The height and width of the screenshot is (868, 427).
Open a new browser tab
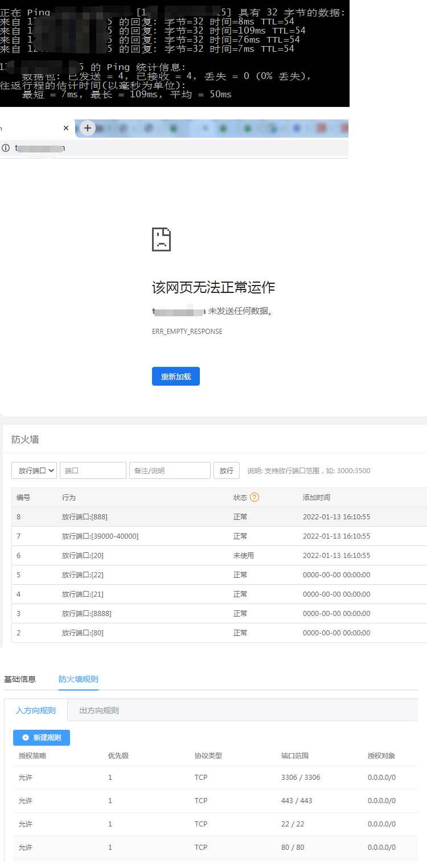88,128
